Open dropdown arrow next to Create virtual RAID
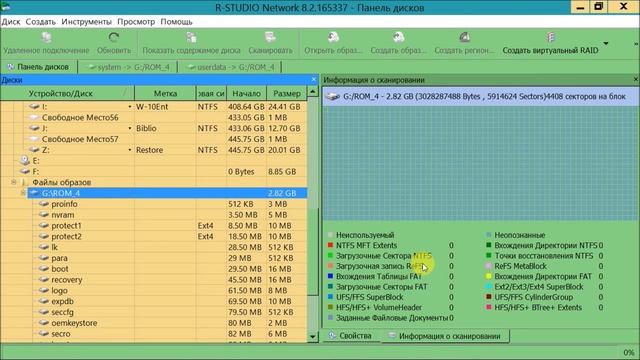The width and height of the screenshot is (640, 360). pos(606,43)
